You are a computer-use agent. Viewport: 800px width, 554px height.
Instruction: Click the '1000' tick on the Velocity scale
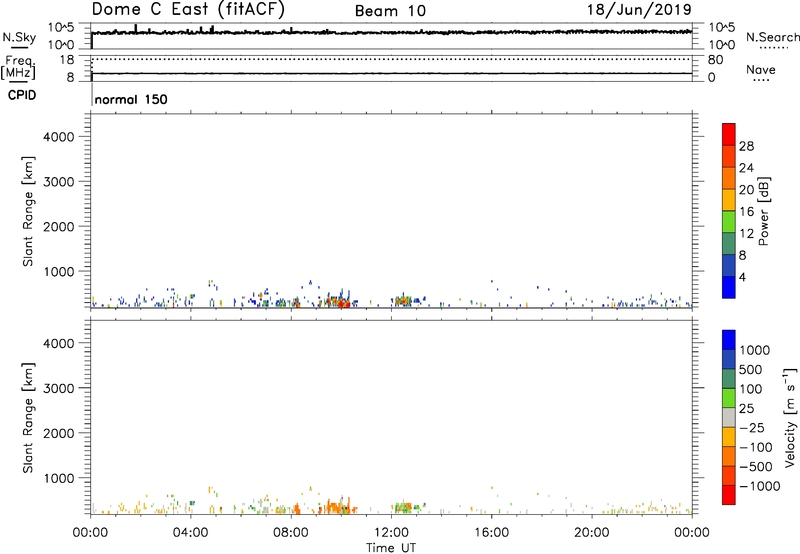[x=755, y=350]
